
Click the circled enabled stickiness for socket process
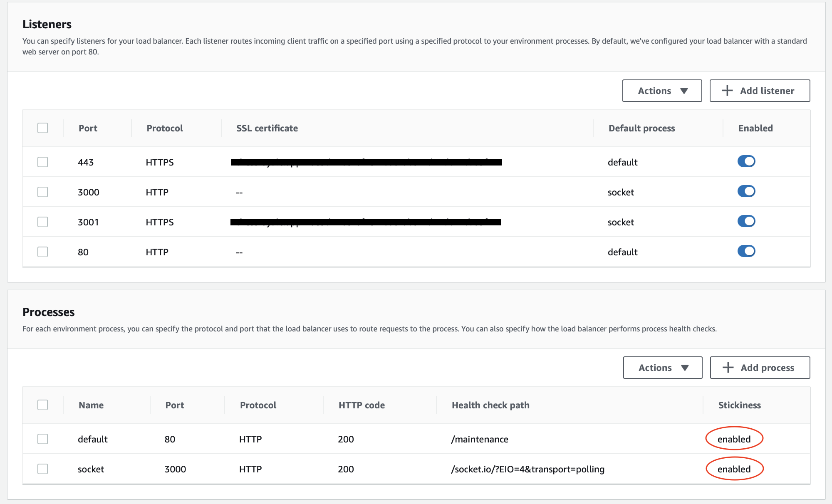pyautogui.click(x=734, y=469)
